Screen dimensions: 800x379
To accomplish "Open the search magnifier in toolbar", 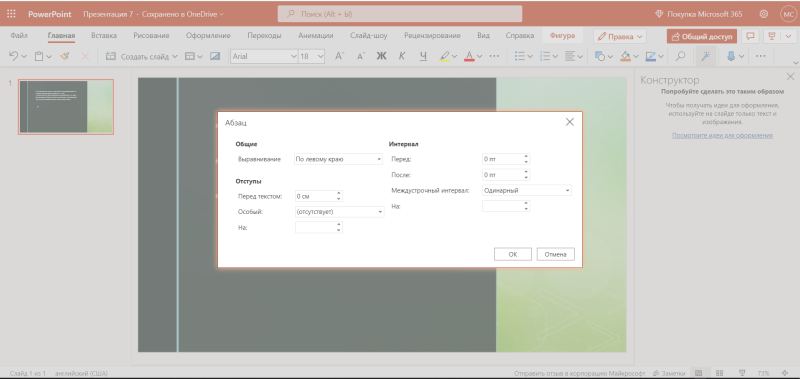I will [680, 57].
